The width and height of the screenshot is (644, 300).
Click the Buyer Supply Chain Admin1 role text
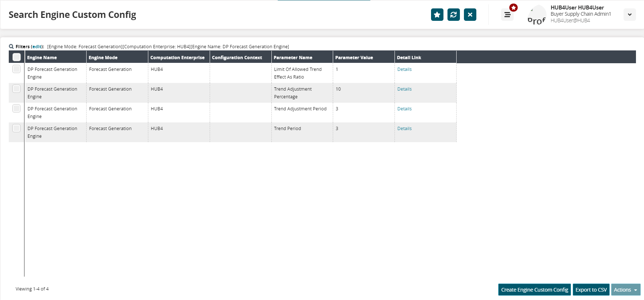click(x=580, y=14)
